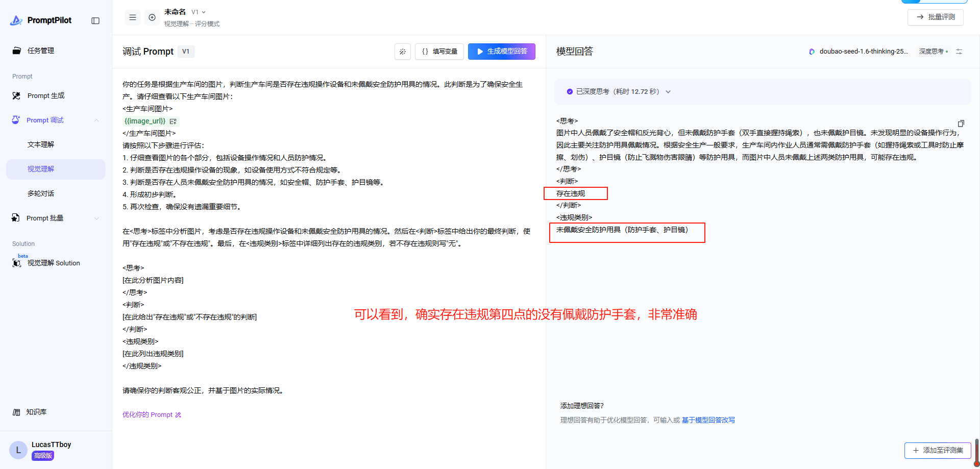Click the prompt line '4. 形成初步判断。'
The image size is (980, 469).
point(150,195)
